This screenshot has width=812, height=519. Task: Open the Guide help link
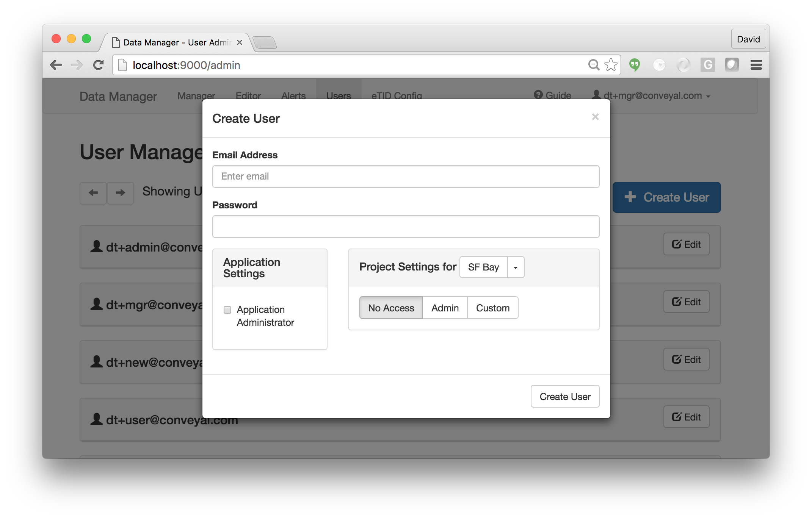point(552,95)
